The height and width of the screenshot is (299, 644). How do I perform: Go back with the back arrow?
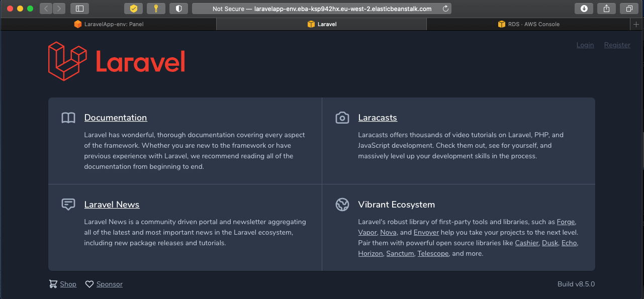pos(46,9)
